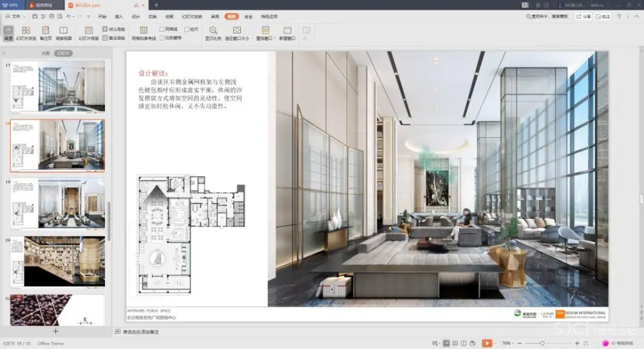Fit slide to window (适应窗口大小)
This screenshot has height=349, width=644.
(x=236, y=33)
